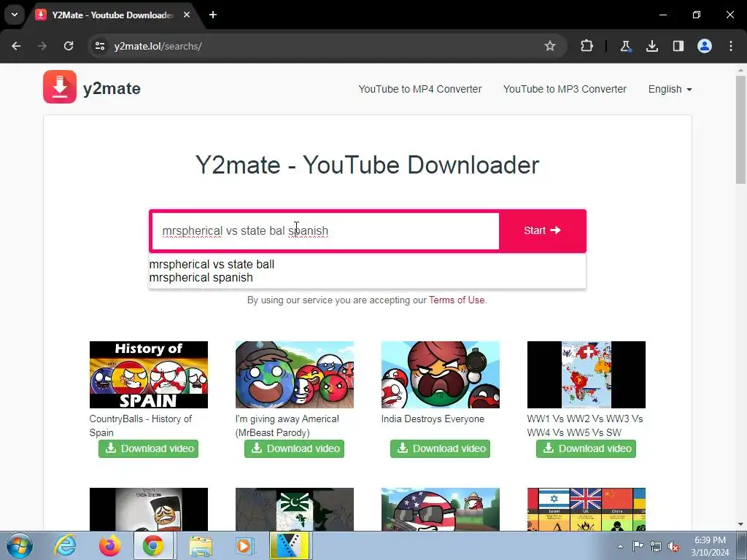
Task: Reload the y2mate page
Action: click(x=69, y=46)
